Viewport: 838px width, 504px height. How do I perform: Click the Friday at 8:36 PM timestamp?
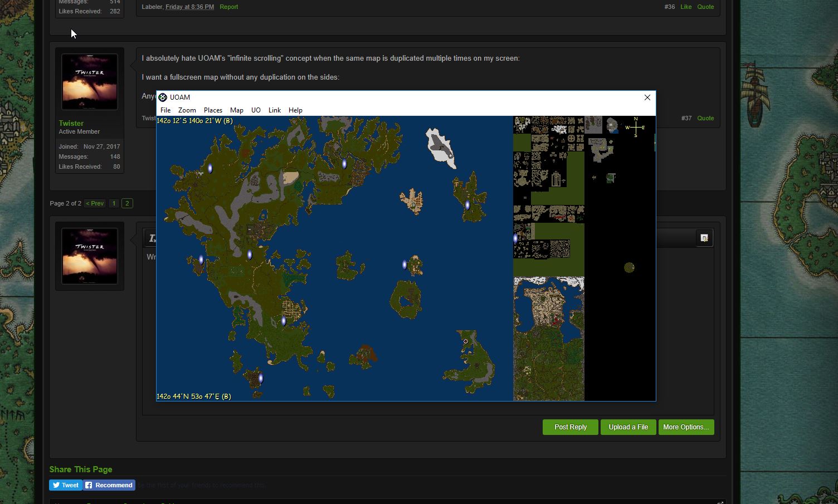pyautogui.click(x=189, y=7)
